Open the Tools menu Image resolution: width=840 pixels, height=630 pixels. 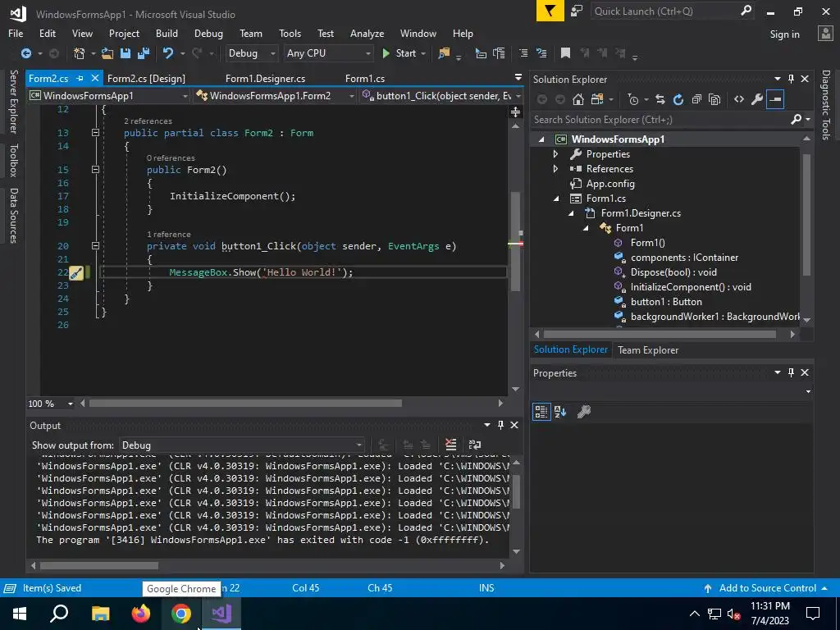pos(290,33)
